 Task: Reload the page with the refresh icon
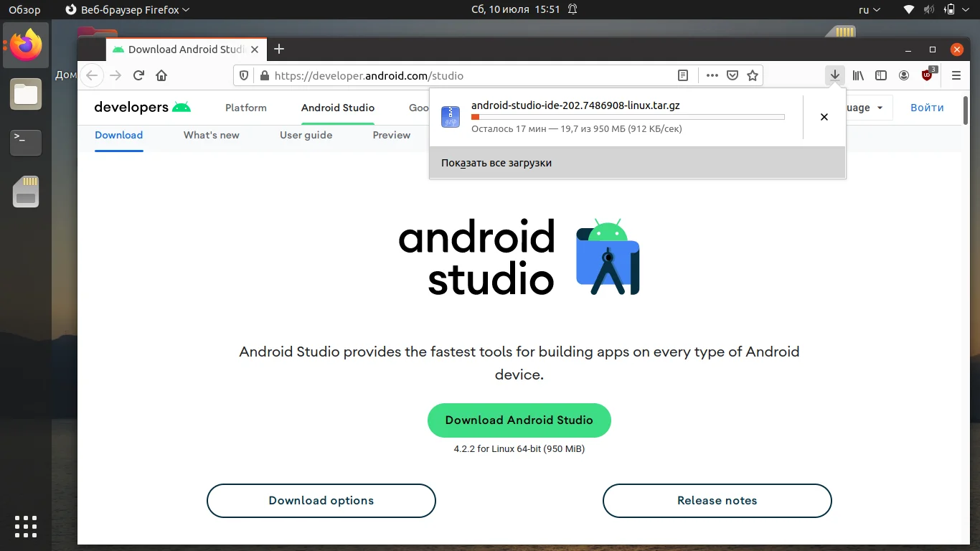click(139, 75)
